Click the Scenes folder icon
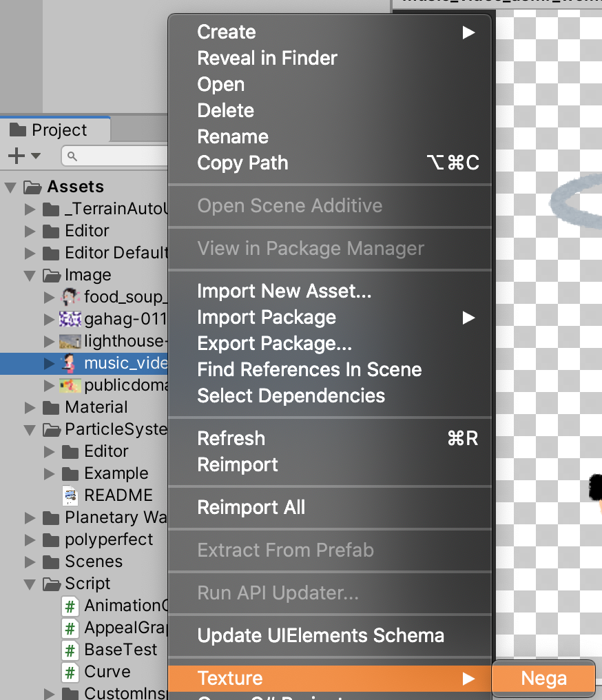Screen dimensions: 602x700 point(51,562)
